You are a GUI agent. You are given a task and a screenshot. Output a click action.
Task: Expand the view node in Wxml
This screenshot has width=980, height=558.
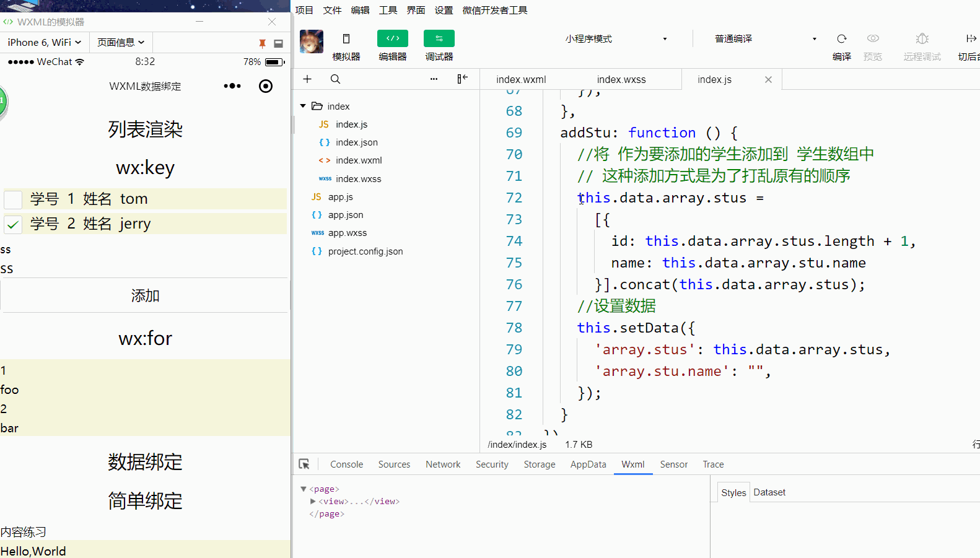313,501
